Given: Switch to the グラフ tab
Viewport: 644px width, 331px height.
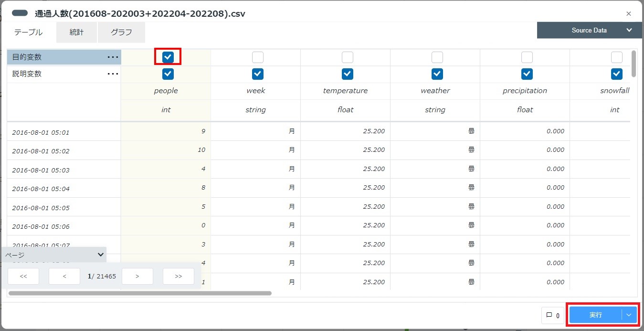Looking at the screenshot, I should [x=121, y=32].
